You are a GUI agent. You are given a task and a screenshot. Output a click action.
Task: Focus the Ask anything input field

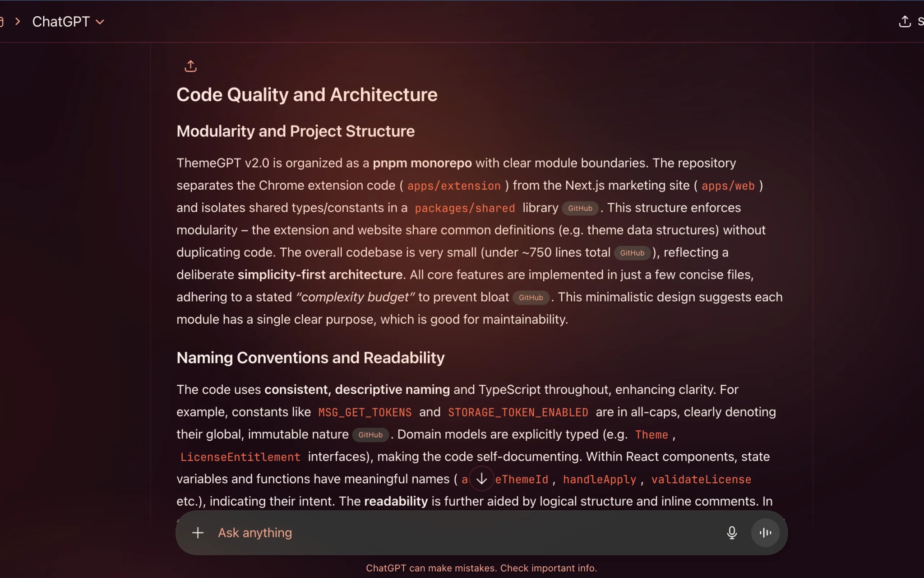click(x=451, y=533)
